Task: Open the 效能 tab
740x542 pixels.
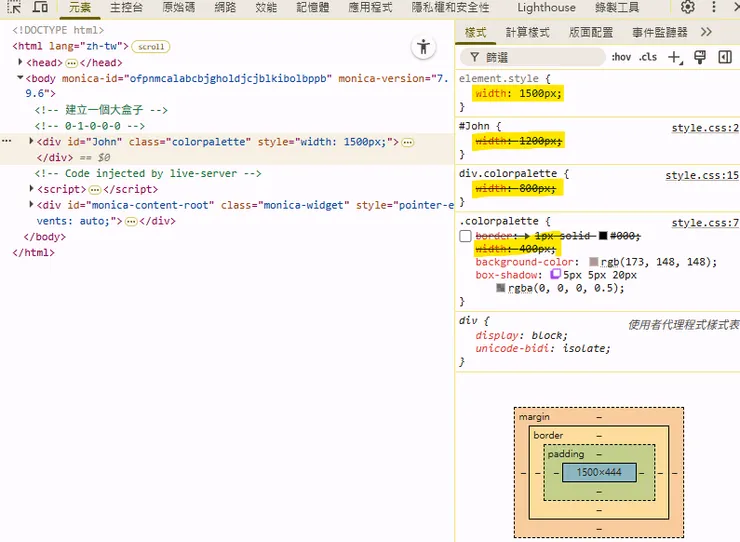Action: coord(266,8)
